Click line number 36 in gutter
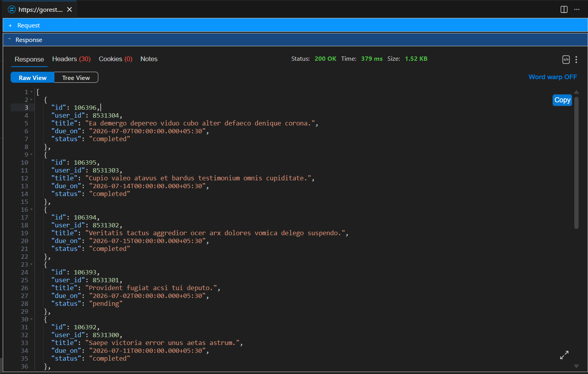Image resolution: width=588 pixels, height=374 pixels. tap(24, 366)
